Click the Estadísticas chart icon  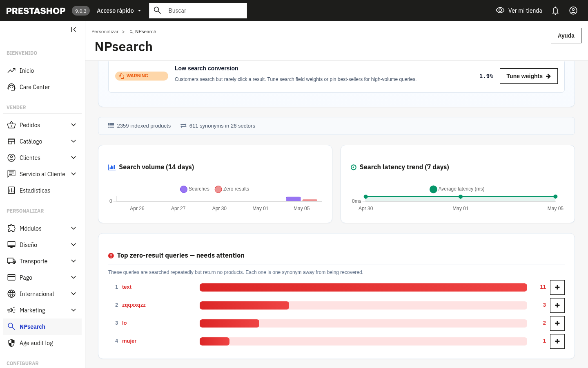tap(11, 191)
